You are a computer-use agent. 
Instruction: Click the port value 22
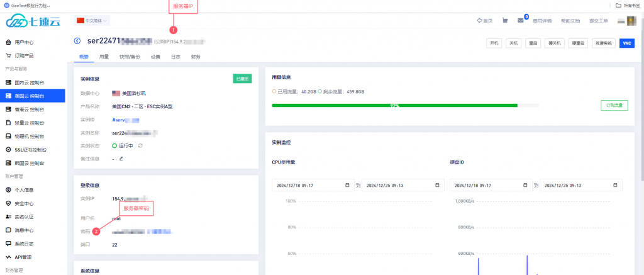114,245
